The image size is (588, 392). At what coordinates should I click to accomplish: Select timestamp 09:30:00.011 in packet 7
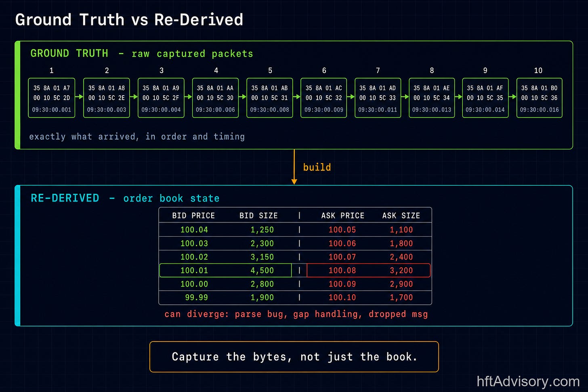pyautogui.click(x=378, y=110)
